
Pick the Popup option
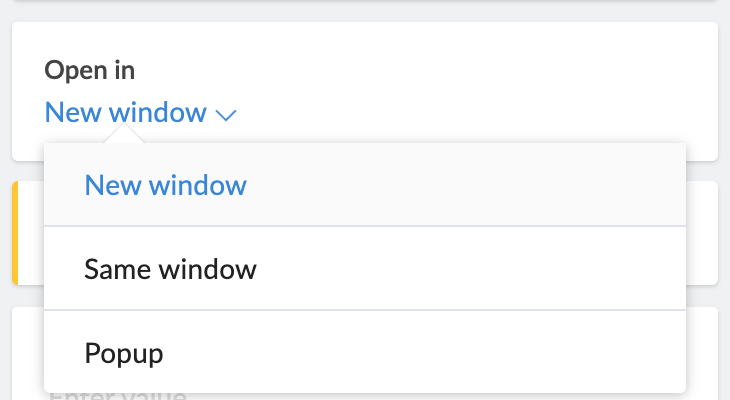point(124,353)
